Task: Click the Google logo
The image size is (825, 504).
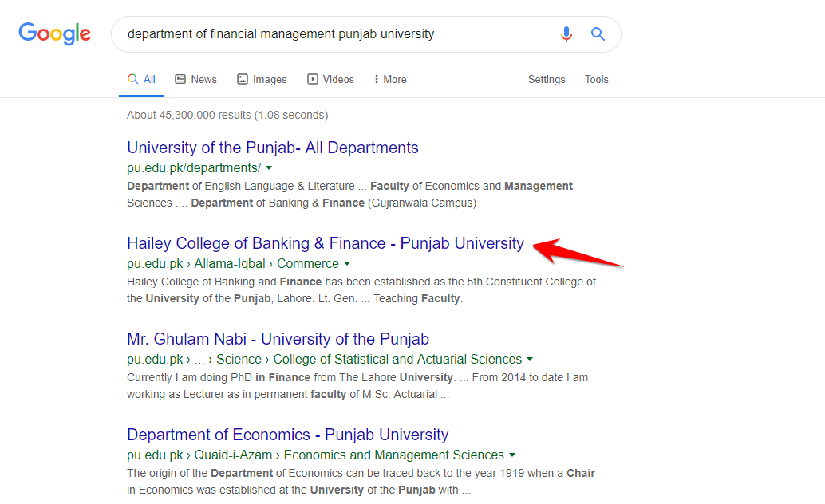Action: coord(54,33)
